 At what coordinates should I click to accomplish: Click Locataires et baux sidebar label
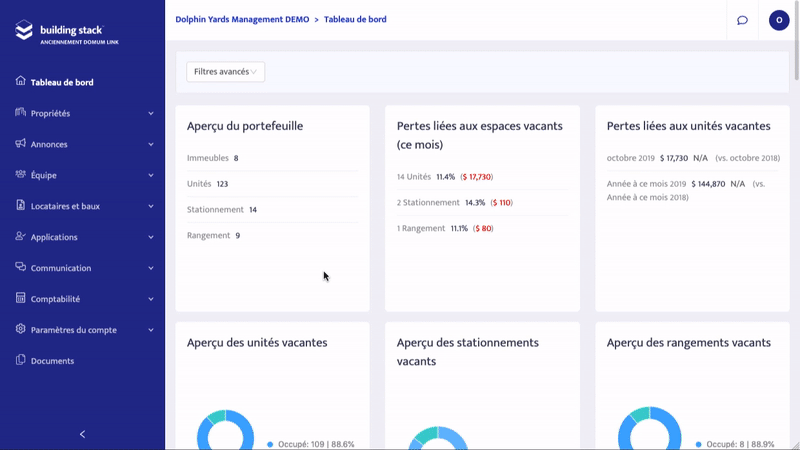[65, 206]
